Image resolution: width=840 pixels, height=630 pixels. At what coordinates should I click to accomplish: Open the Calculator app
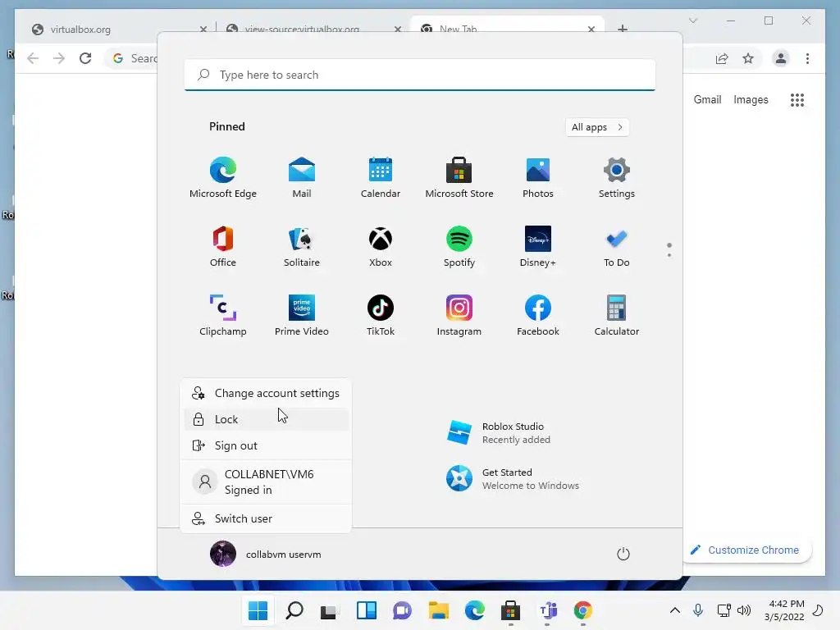click(617, 316)
